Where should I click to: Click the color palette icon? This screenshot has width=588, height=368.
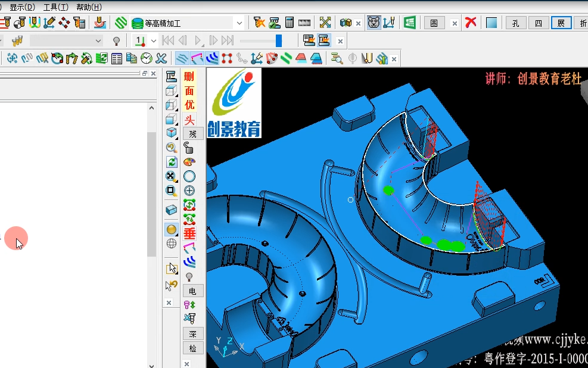(x=189, y=162)
